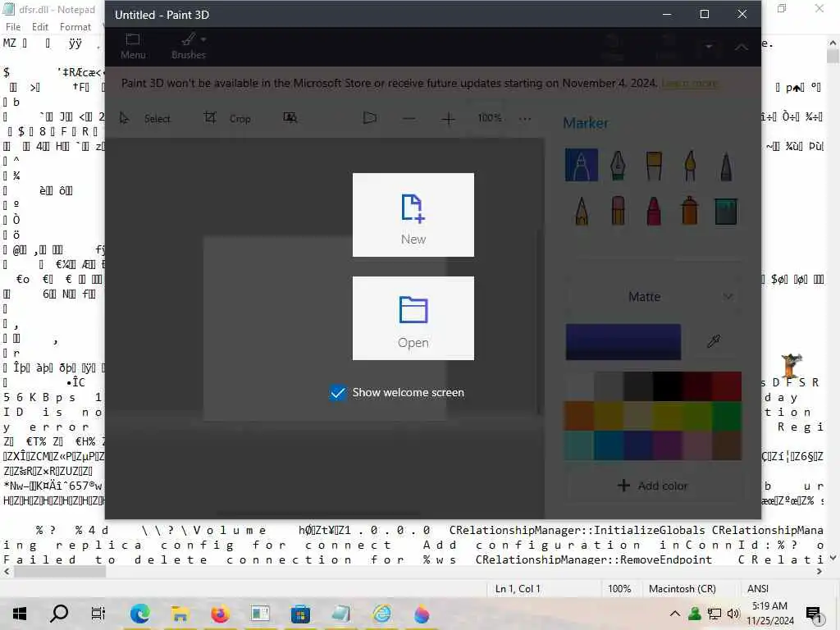The width and height of the screenshot is (840, 630).
Task: Click the zoom out minus icon
Action: pyautogui.click(x=409, y=118)
